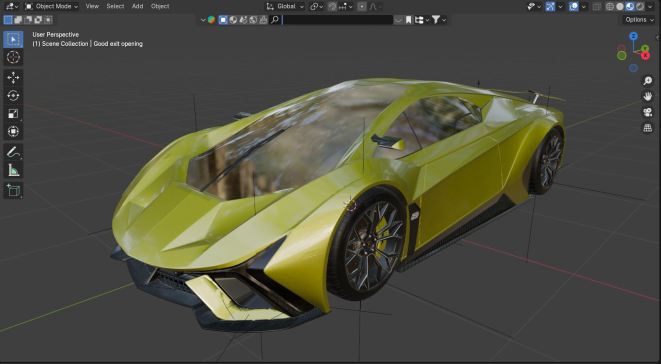Image resolution: width=661 pixels, height=364 pixels.
Task: Click the 'User Perspective' text
Action: (x=56, y=35)
